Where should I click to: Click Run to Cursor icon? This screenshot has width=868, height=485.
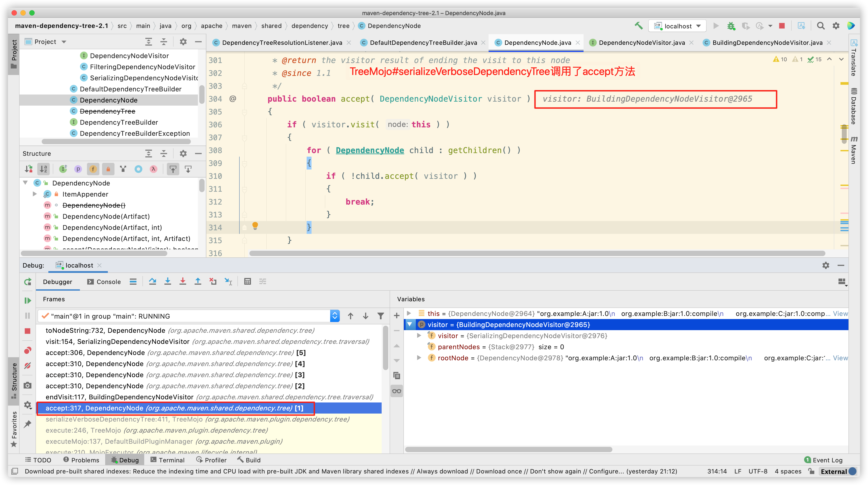point(228,281)
